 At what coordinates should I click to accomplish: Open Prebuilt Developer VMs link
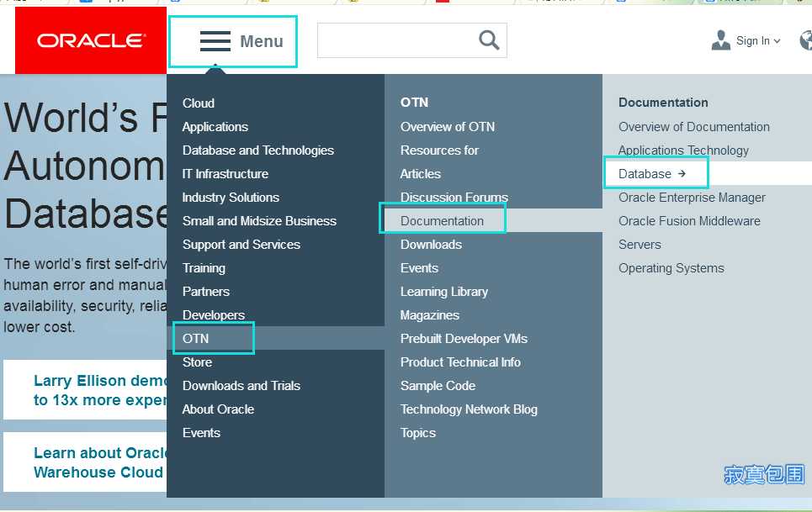pos(464,339)
